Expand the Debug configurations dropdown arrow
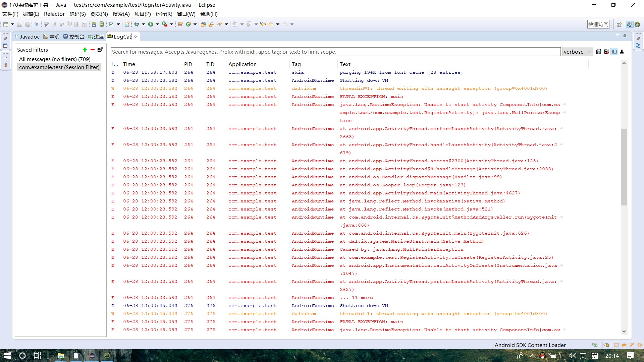The image size is (644, 362). click(x=143, y=24)
